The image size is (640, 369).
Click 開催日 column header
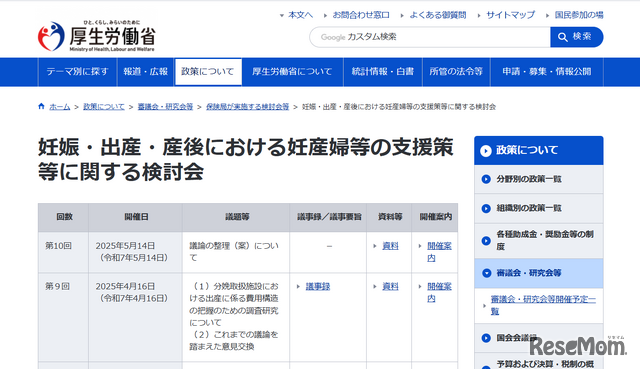point(136,217)
